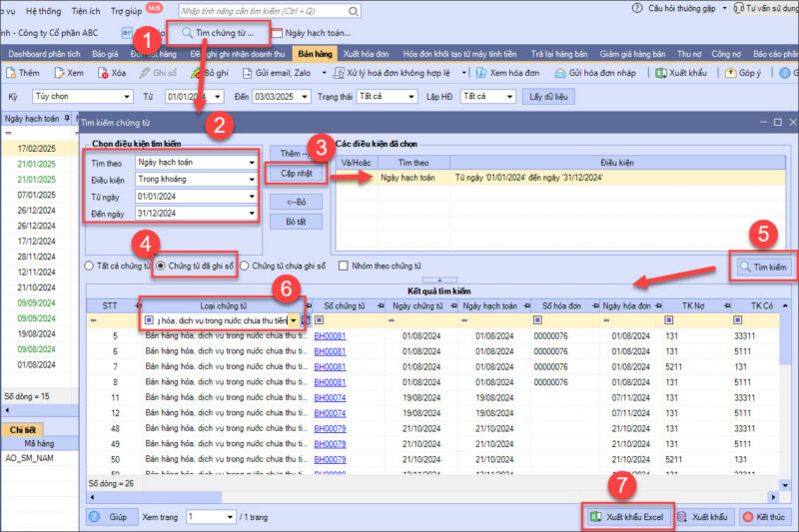
Task: Click the Tìm chứng từ search icon
Action: (186, 33)
